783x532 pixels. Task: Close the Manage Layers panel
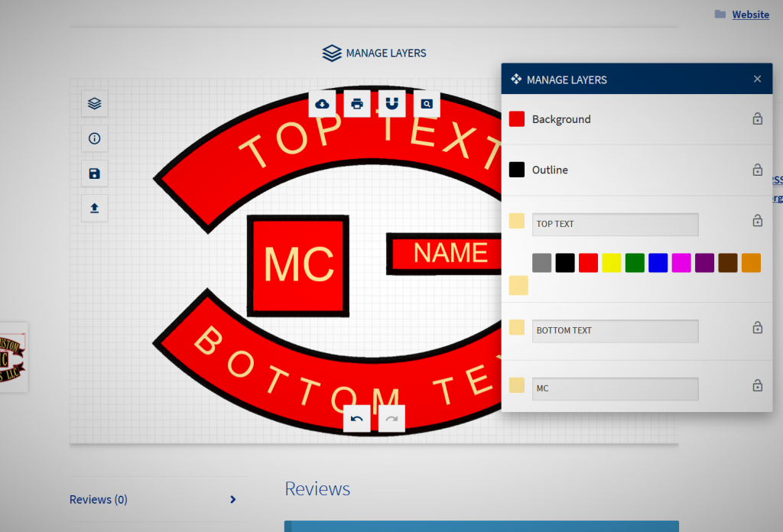(x=757, y=79)
